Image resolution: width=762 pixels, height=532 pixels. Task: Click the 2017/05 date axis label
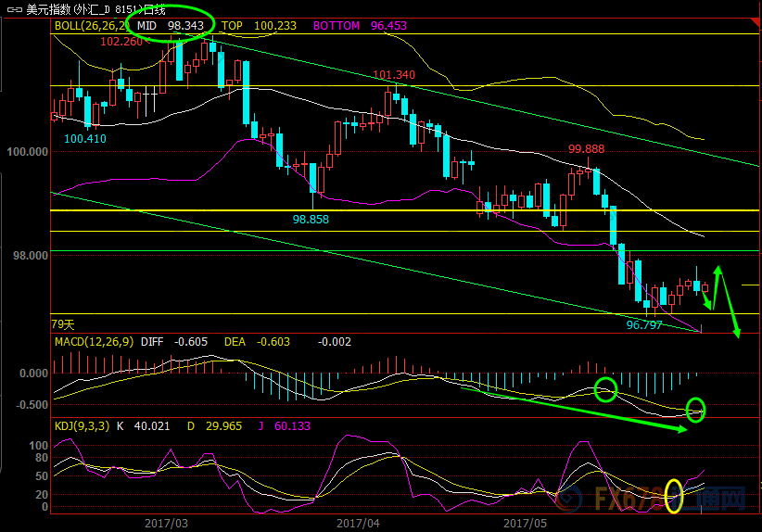[x=525, y=524]
